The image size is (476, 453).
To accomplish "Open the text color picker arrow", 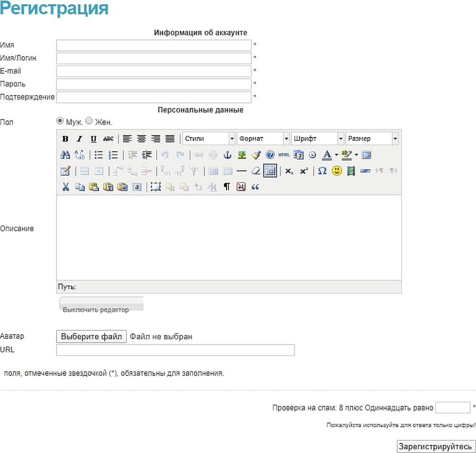I will tap(337, 155).
